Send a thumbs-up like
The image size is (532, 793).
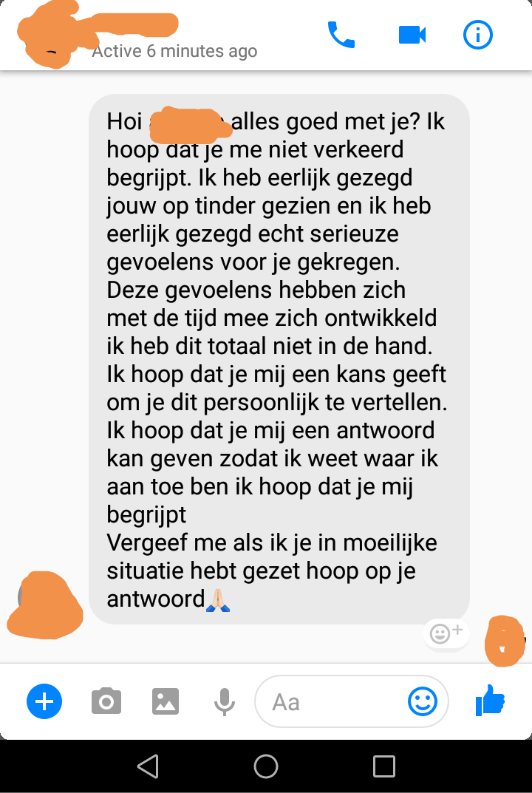tap(491, 701)
